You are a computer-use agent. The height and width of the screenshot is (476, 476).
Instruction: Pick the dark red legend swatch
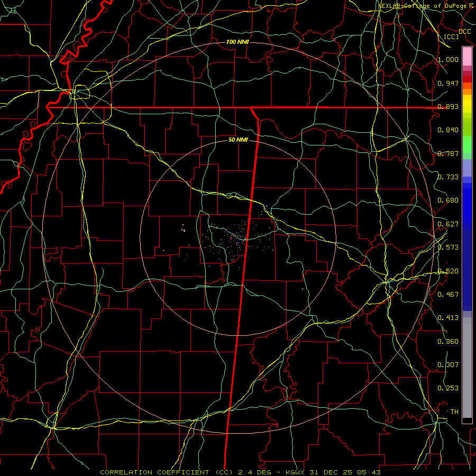pos(467,79)
